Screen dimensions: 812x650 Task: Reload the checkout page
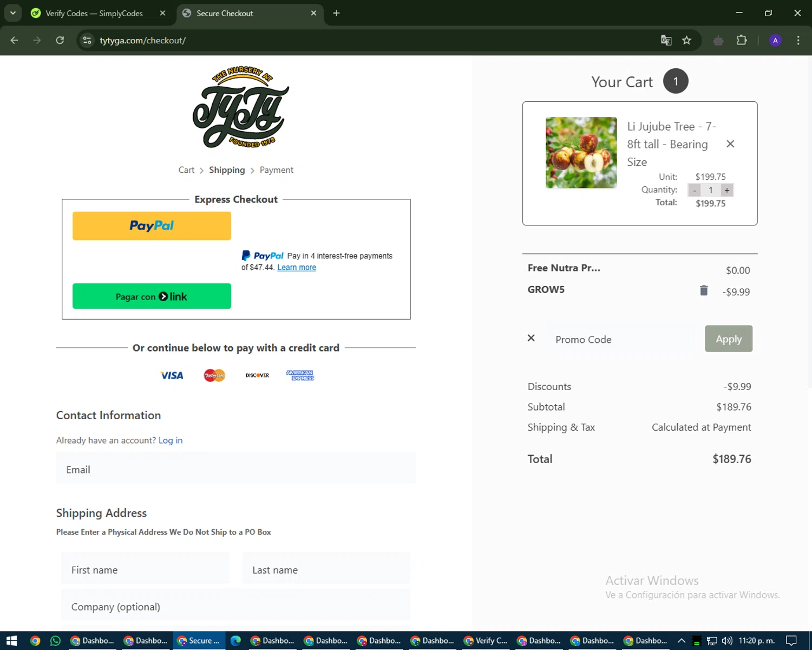point(60,40)
